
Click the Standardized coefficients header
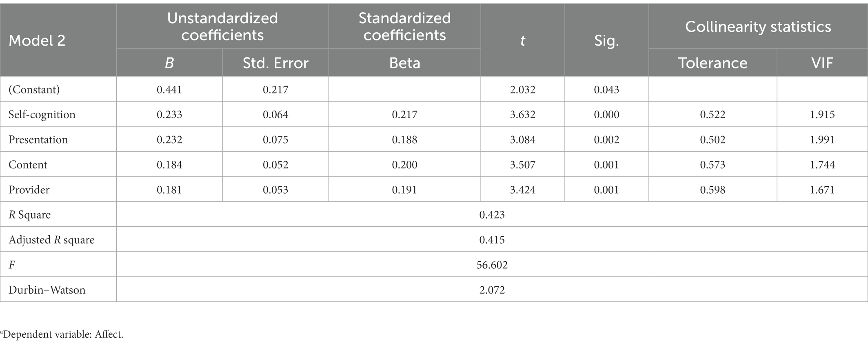click(404, 27)
